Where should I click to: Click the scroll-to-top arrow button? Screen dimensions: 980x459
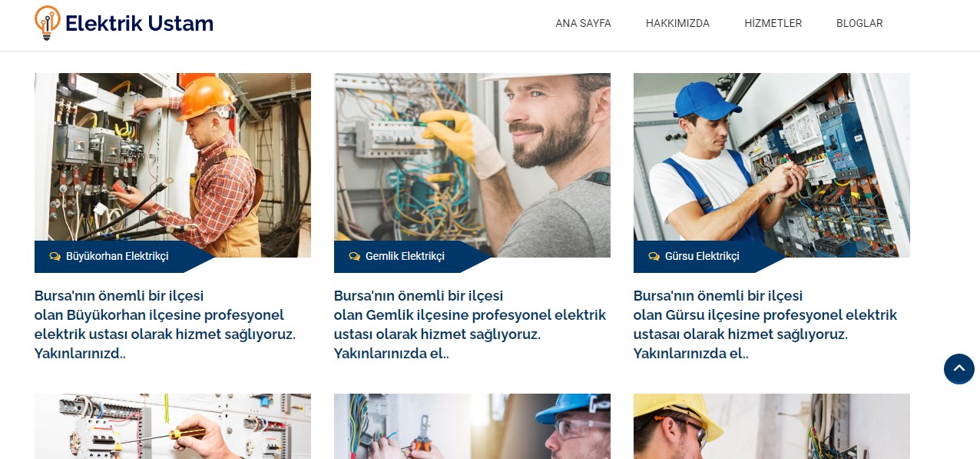[958, 369]
